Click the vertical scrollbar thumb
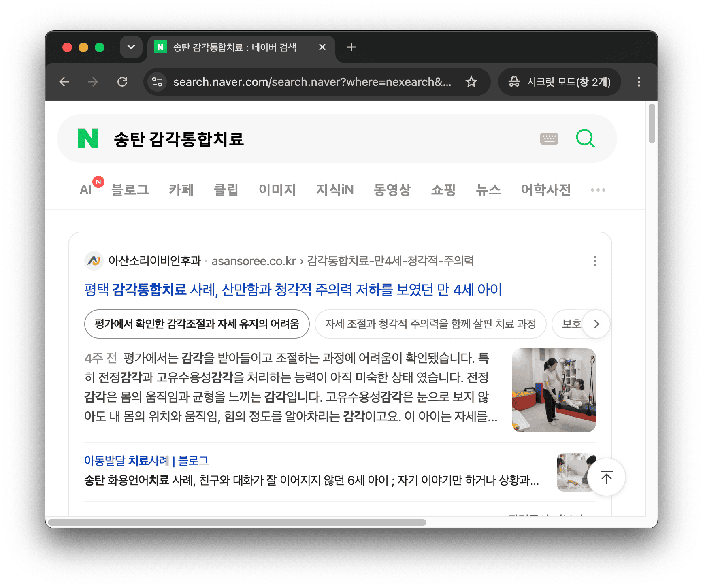Image resolution: width=703 pixels, height=588 pixels. [652, 124]
